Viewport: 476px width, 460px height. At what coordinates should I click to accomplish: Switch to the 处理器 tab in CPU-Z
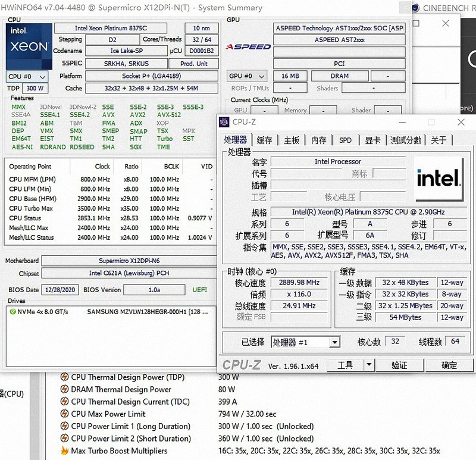tap(235, 140)
